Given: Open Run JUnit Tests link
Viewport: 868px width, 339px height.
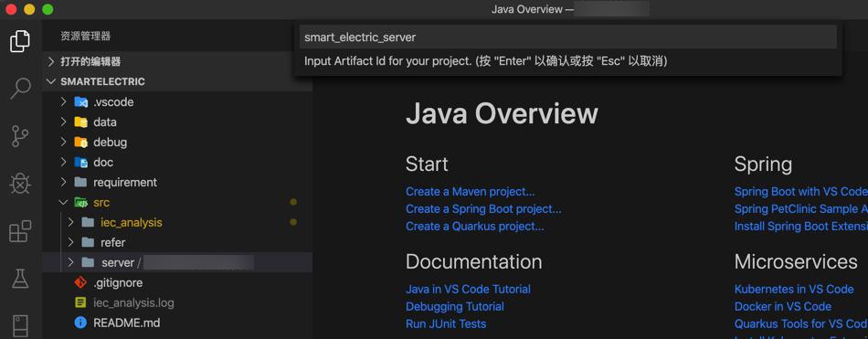Looking at the screenshot, I should (x=446, y=323).
